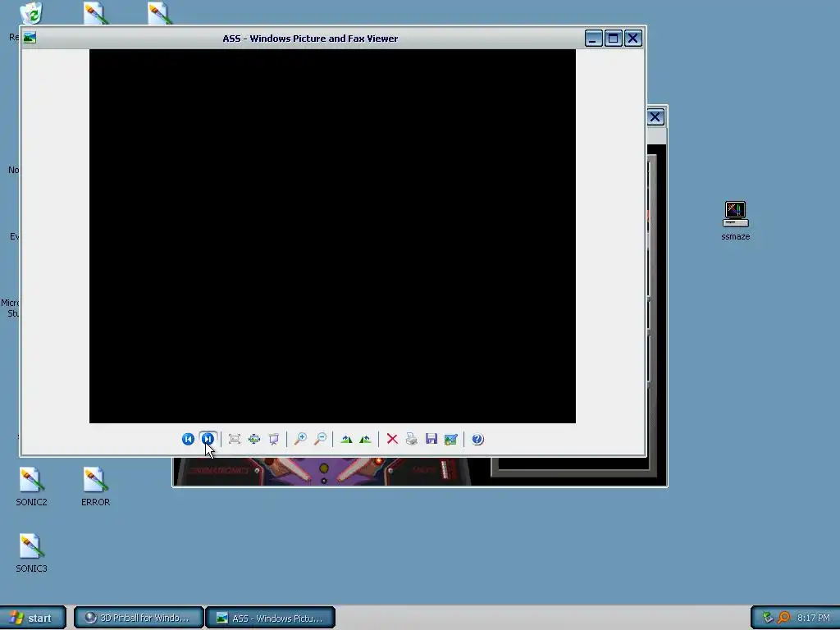Delete the current picture with red X

click(x=392, y=440)
